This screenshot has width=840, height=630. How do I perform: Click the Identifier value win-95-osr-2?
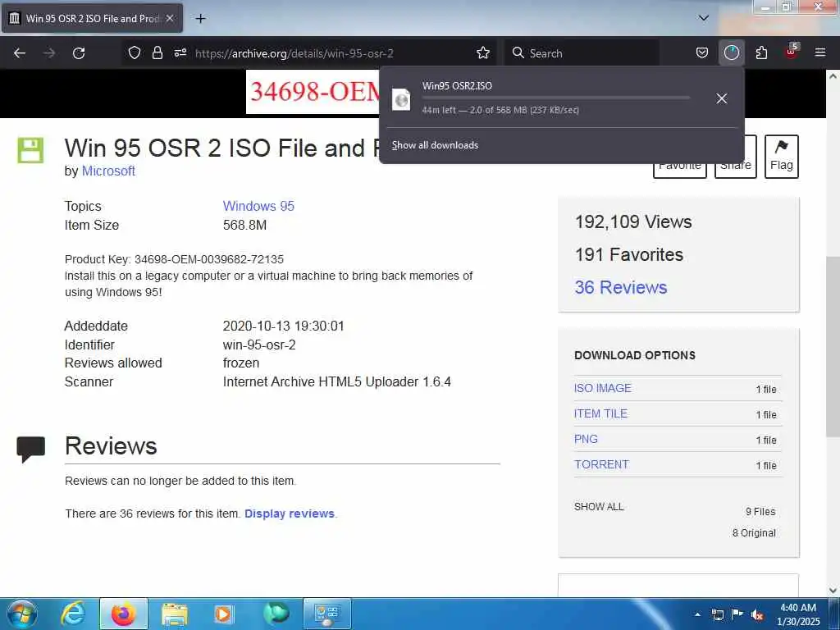pos(259,345)
